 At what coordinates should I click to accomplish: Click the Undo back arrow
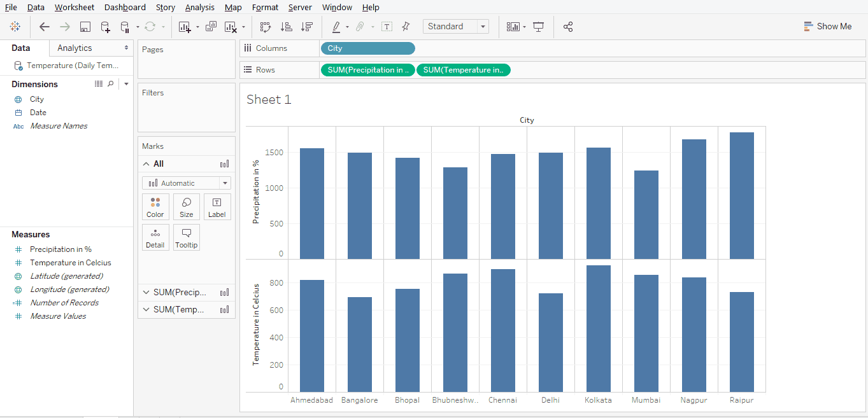45,27
